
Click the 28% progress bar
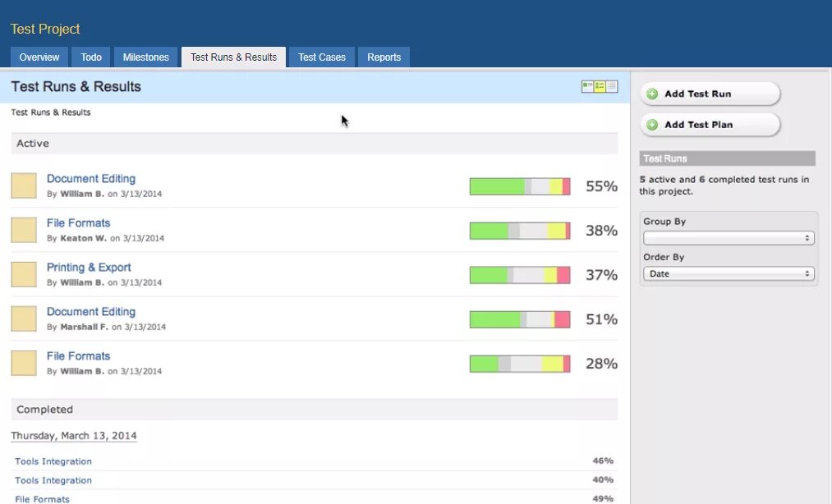[x=520, y=364]
